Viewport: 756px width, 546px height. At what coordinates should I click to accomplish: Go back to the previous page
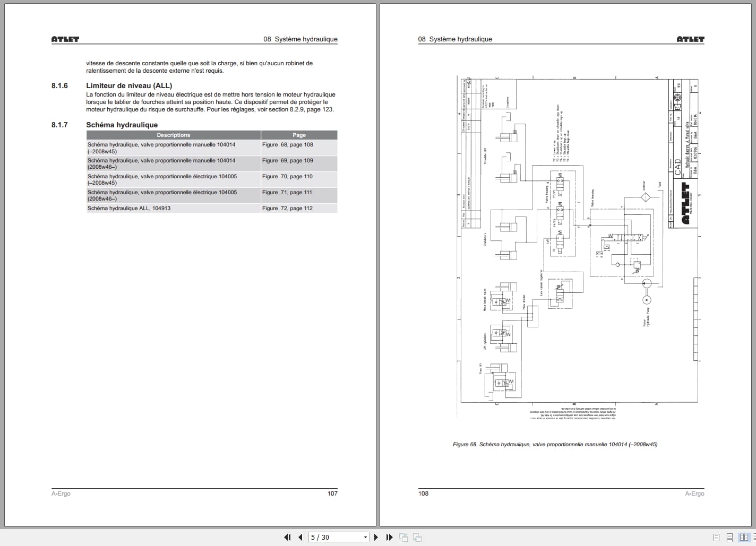300,537
